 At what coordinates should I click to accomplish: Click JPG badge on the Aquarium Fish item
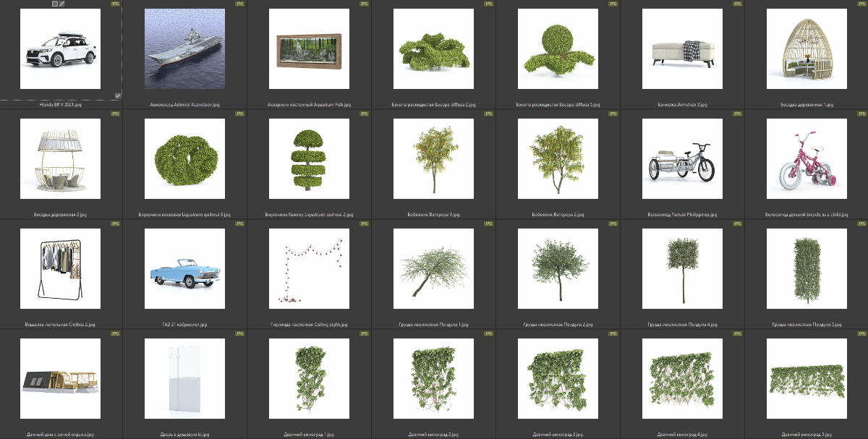[364, 4]
